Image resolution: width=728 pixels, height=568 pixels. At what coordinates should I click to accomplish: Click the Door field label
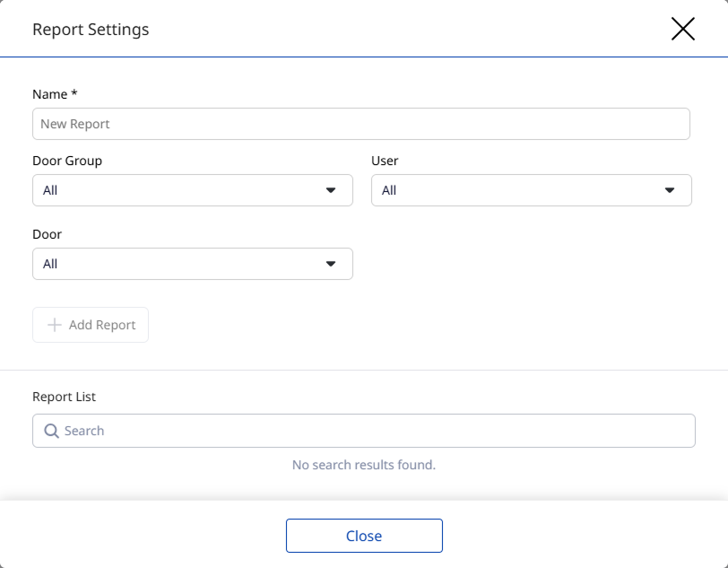[47, 234]
